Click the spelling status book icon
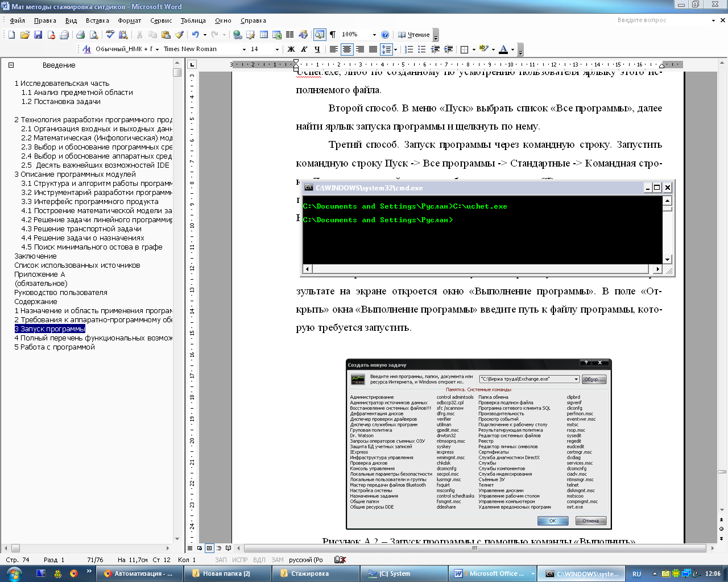The width and height of the screenshot is (728, 582). click(x=340, y=560)
